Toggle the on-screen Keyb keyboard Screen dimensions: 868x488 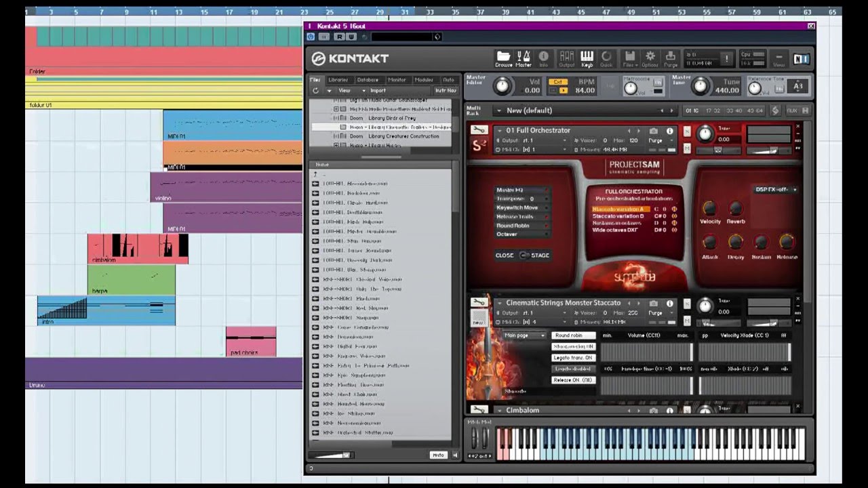pyautogui.click(x=587, y=59)
